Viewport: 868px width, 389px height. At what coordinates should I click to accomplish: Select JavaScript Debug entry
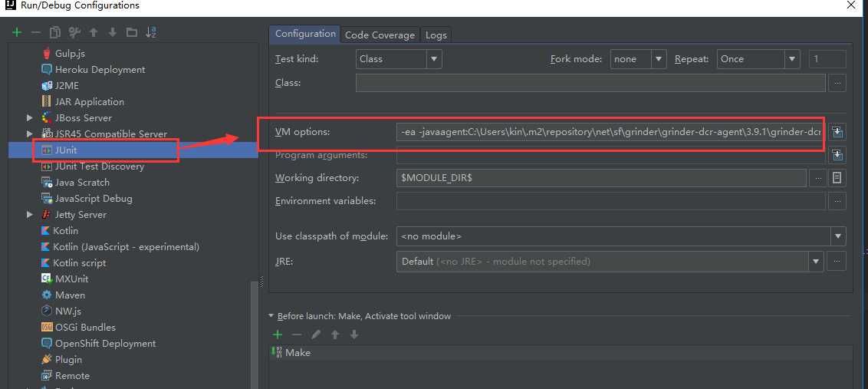point(94,199)
